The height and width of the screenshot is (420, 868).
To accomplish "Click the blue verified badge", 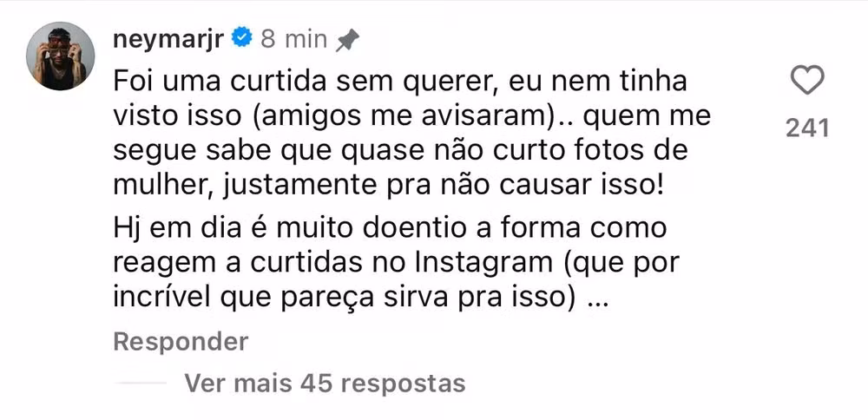I will pyautogui.click(x=244, y=38).
